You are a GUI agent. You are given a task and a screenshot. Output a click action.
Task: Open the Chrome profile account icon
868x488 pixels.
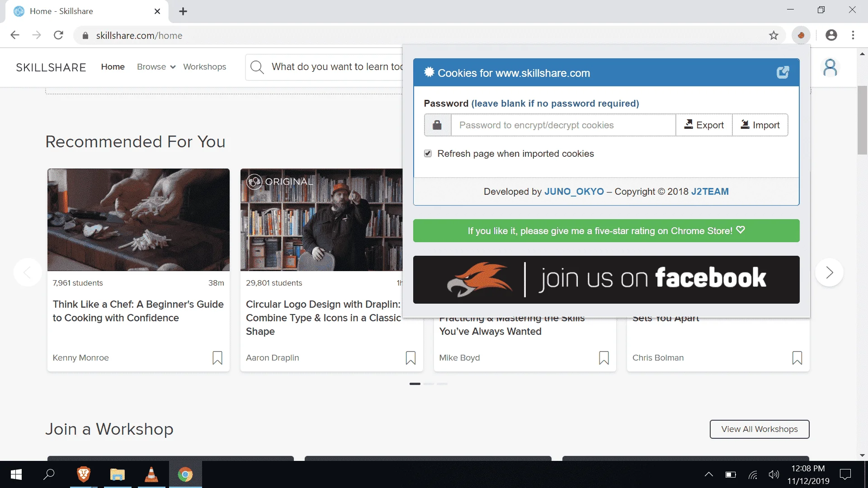click(x=831, y=35)
